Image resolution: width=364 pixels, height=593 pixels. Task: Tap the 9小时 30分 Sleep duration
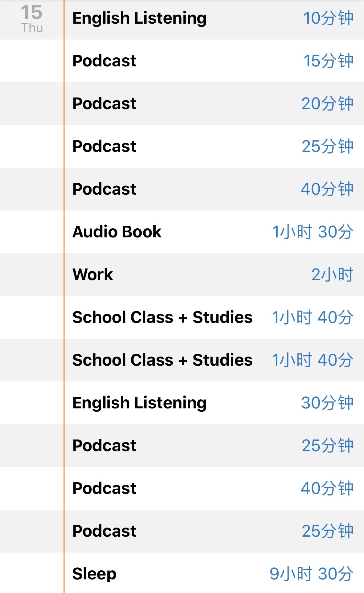click(311, 574)
